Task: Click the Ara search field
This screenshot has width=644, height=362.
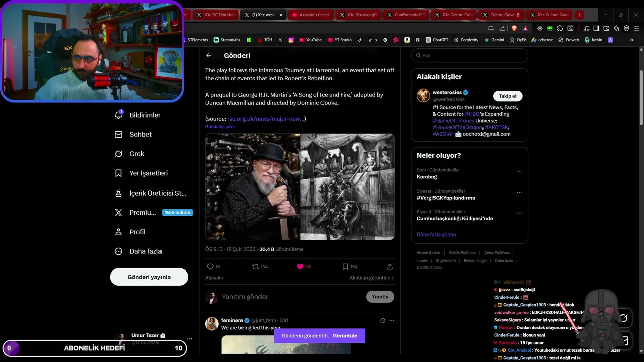Action: click(x=469, y=56)
